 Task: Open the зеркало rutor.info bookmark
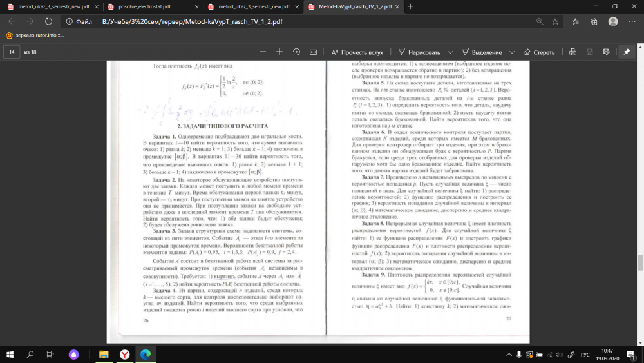click(x=35, y=35)
